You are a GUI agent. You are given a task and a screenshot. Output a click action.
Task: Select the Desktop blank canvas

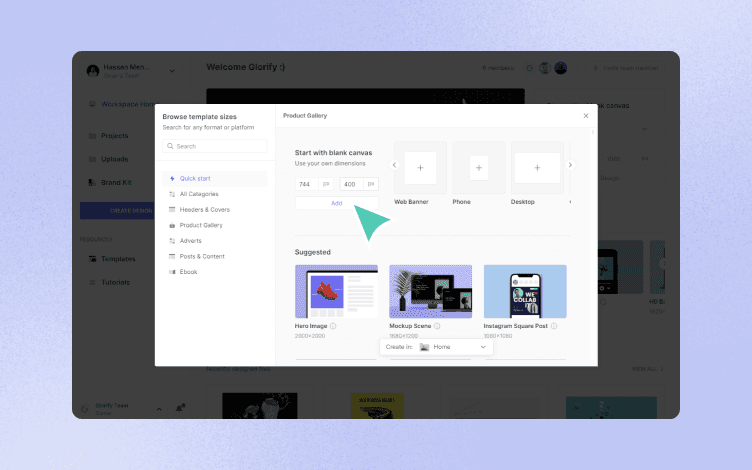[x=537, y=168]
